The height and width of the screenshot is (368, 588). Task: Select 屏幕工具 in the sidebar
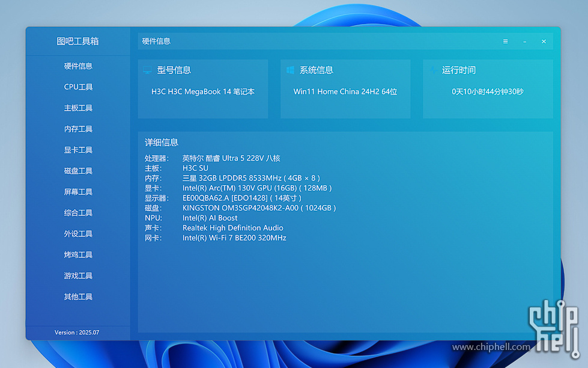coord(78,192)
